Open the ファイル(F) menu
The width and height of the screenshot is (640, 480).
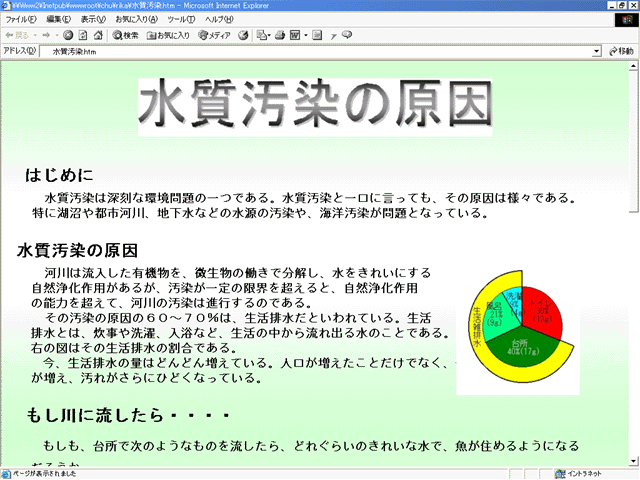click(22, 19)
